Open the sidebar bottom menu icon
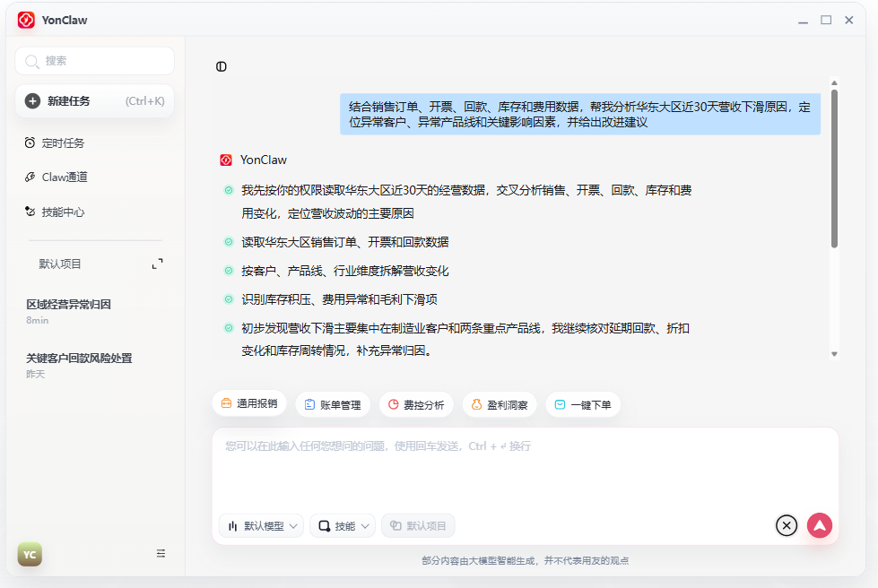Viewport: 878px width, 588px height. [161, 553]
